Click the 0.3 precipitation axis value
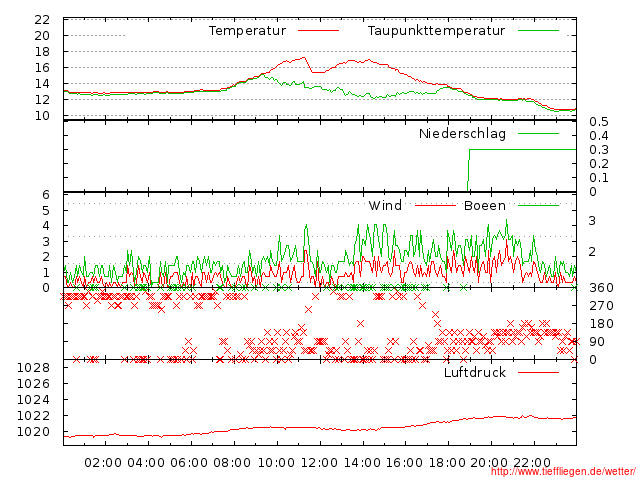 coord(599,149)
